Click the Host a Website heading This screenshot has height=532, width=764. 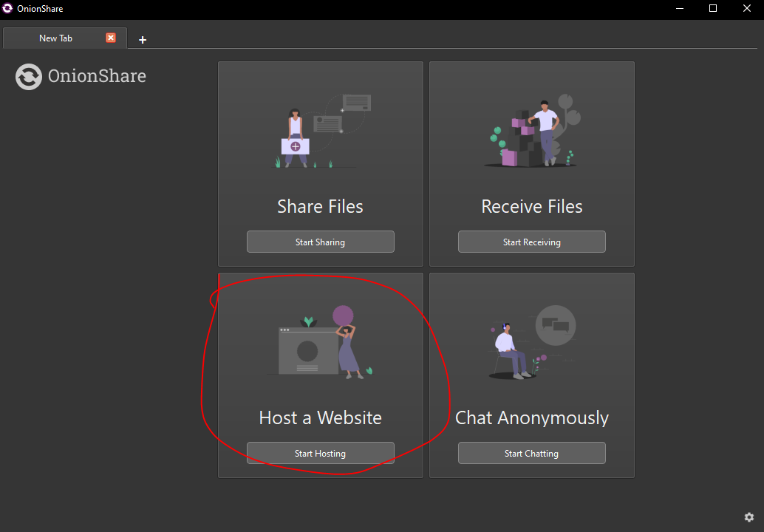[x=320, y=417]
